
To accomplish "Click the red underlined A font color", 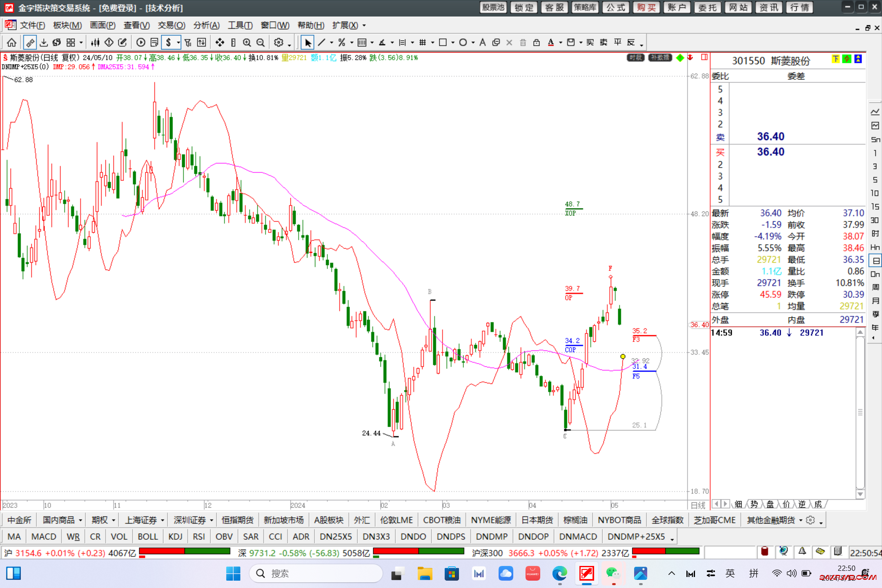I will coord(551,42).
